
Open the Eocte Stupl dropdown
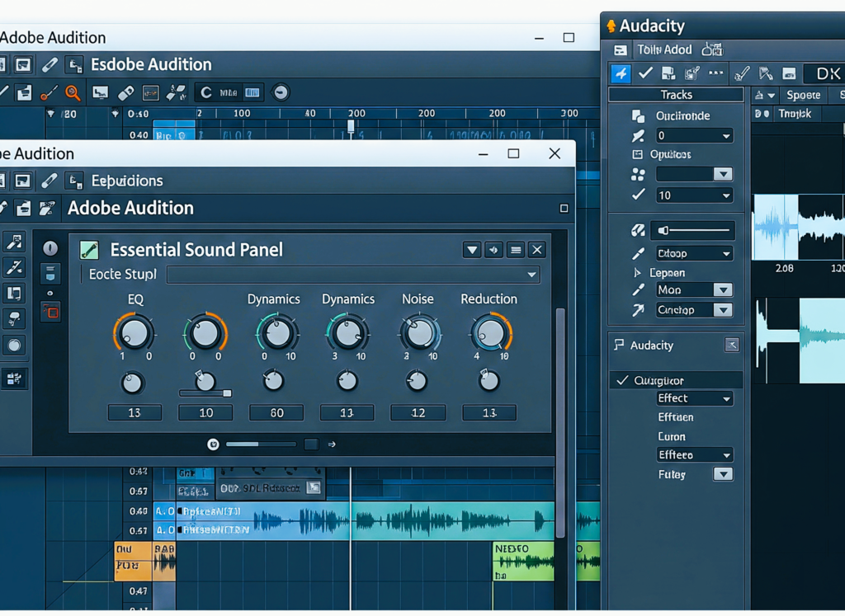353,275
